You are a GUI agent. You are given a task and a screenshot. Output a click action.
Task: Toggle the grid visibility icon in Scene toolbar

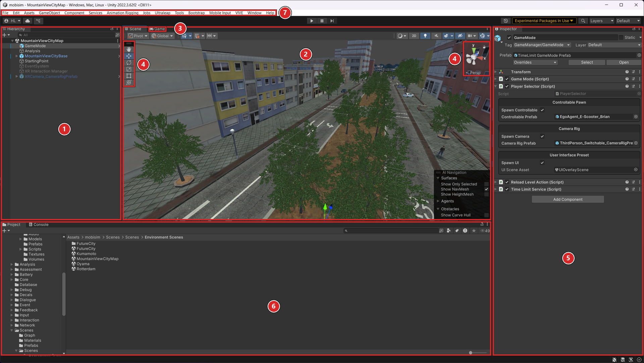[x=184, y=36]
